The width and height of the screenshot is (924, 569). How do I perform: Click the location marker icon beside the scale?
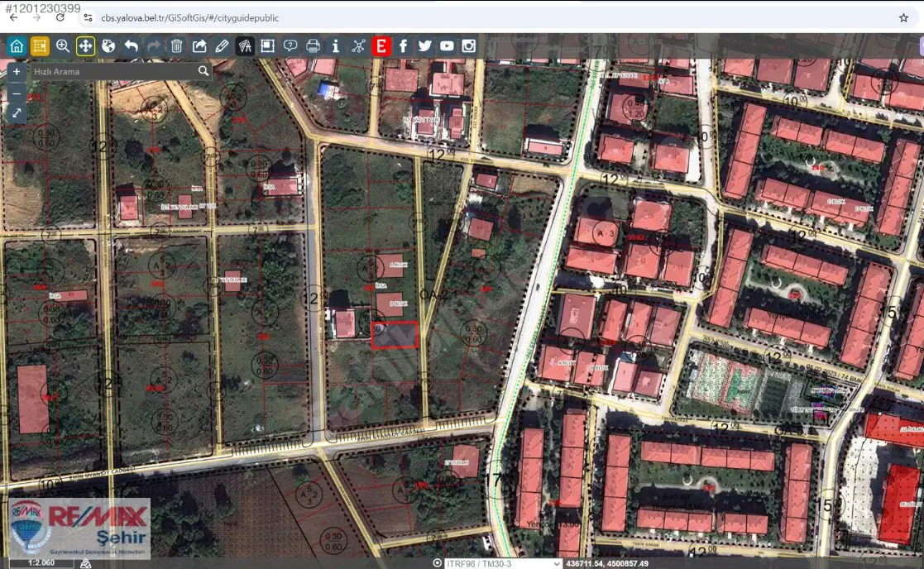[85, 564]
